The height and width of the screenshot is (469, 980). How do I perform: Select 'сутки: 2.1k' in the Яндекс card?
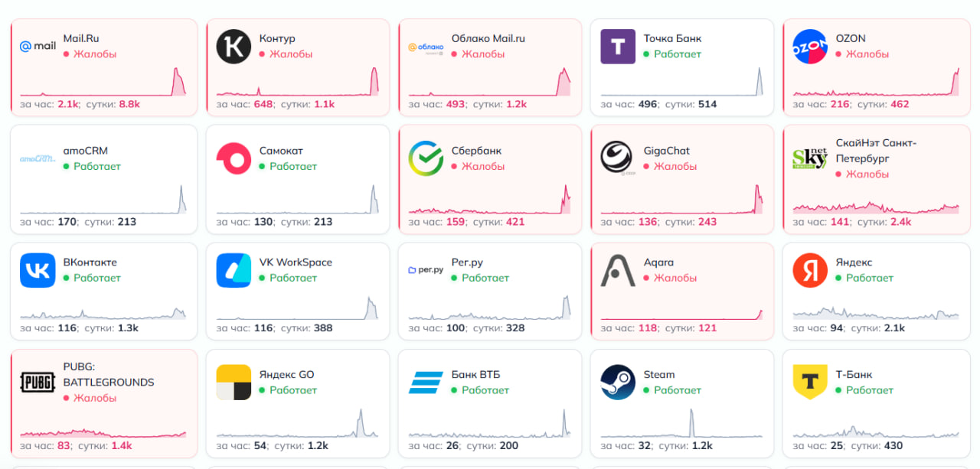pyautogui.click(x=877, y=328)
